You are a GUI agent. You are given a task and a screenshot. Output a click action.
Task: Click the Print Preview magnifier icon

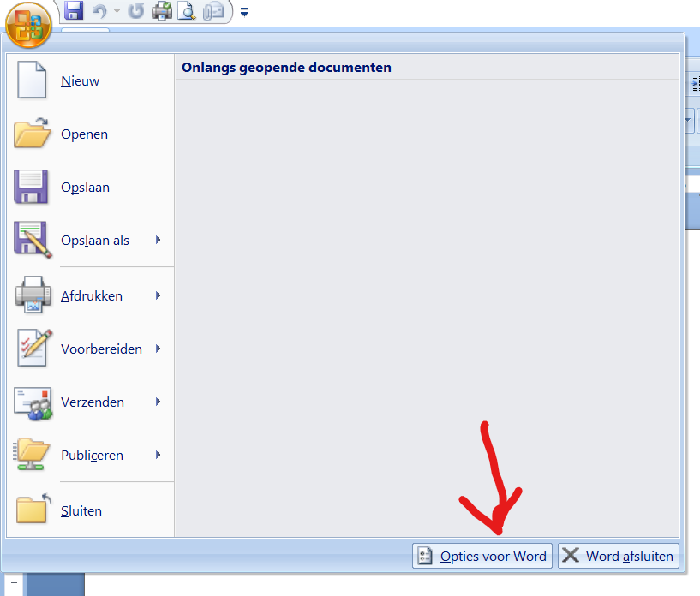tap(187, 11)
